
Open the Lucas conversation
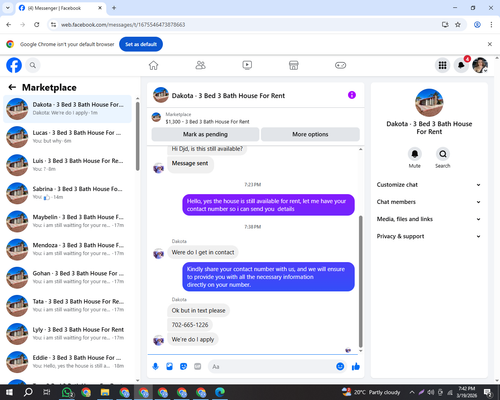[67, 137]
